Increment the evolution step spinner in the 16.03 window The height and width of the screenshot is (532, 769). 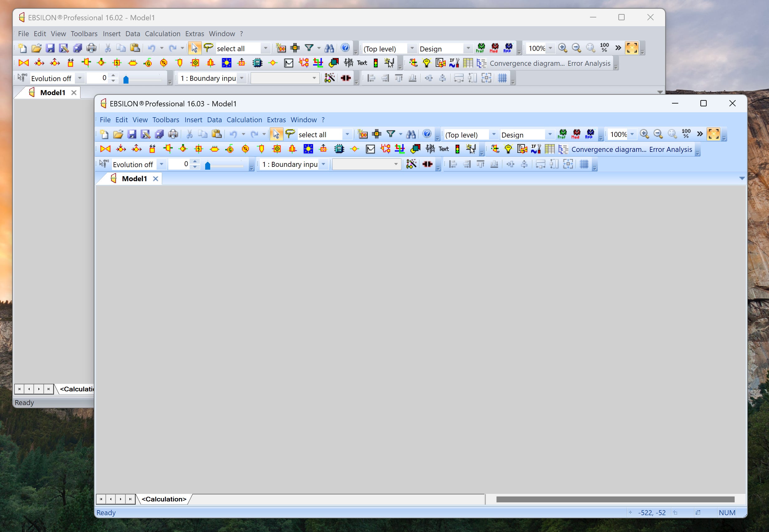(x=195, y=162)
